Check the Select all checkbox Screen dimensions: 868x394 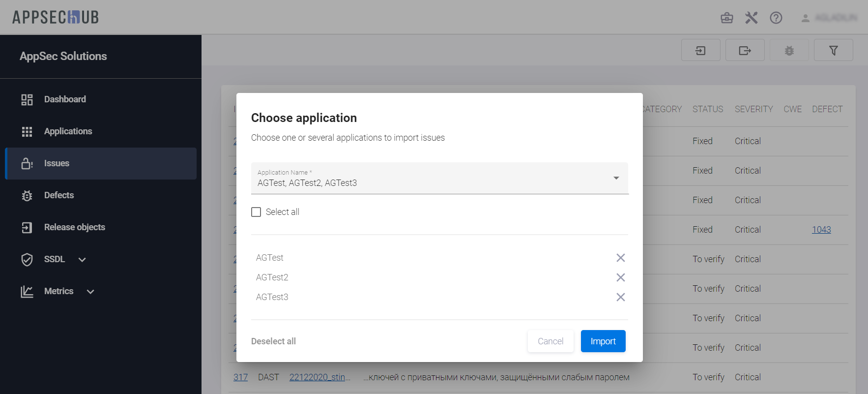pos(256,212)
